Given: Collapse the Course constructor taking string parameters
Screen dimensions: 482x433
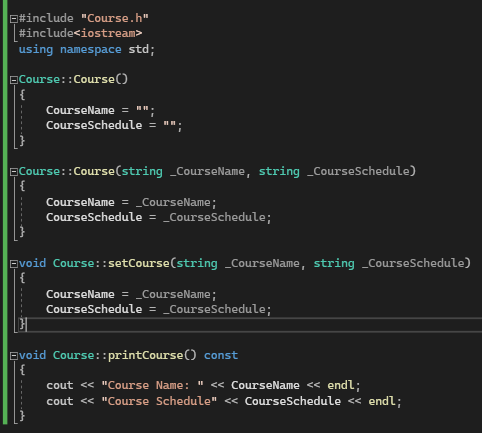Looking at the screenshot, I should [14, 172].
